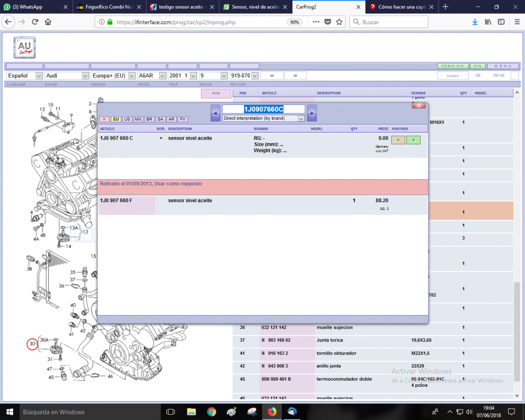Click the VIN button
This screenshot has width=525, height=420.
point(477,66)
